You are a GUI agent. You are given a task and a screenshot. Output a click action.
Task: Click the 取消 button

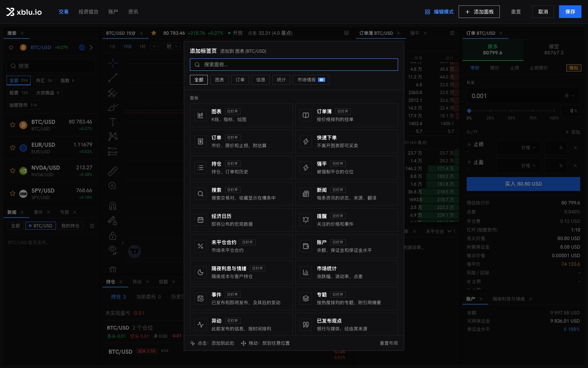(543, 12)
